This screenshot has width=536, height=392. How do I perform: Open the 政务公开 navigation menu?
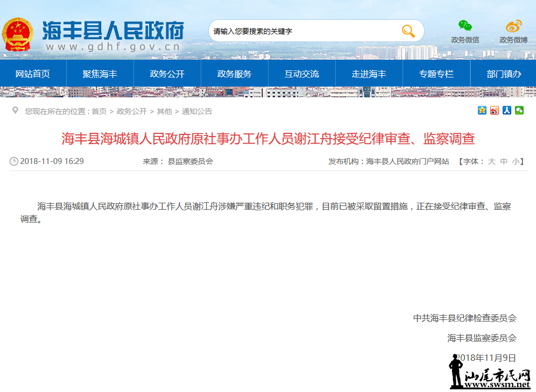pos(167,74)
